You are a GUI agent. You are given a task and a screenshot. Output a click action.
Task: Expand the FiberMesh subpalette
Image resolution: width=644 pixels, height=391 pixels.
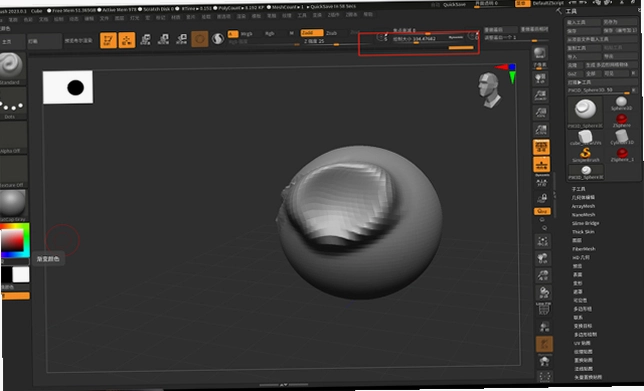pos(583,249)
